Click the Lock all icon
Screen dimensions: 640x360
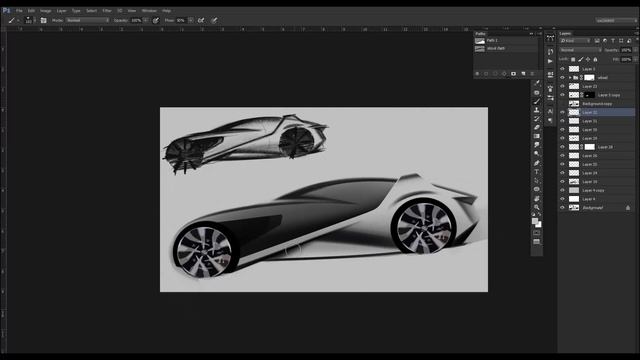595,60
